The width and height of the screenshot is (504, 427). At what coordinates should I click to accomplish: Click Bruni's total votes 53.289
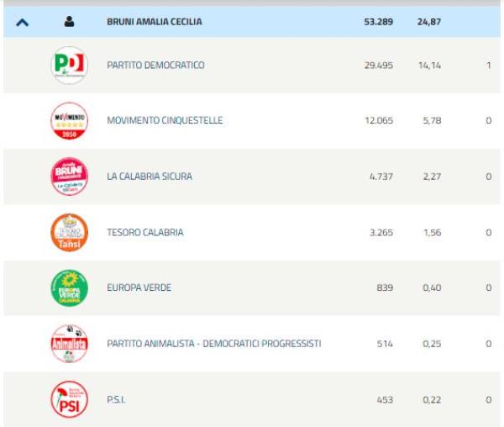click(376, 22)
